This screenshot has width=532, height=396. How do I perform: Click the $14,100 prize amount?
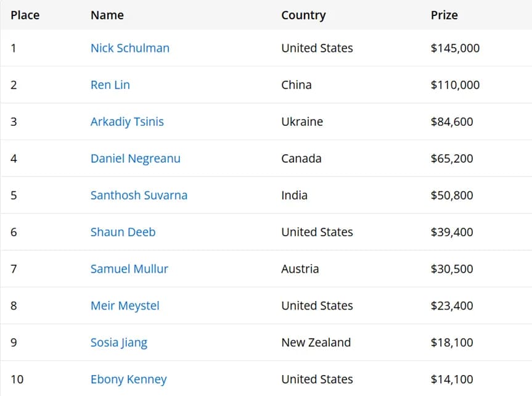tap(452, 379)
